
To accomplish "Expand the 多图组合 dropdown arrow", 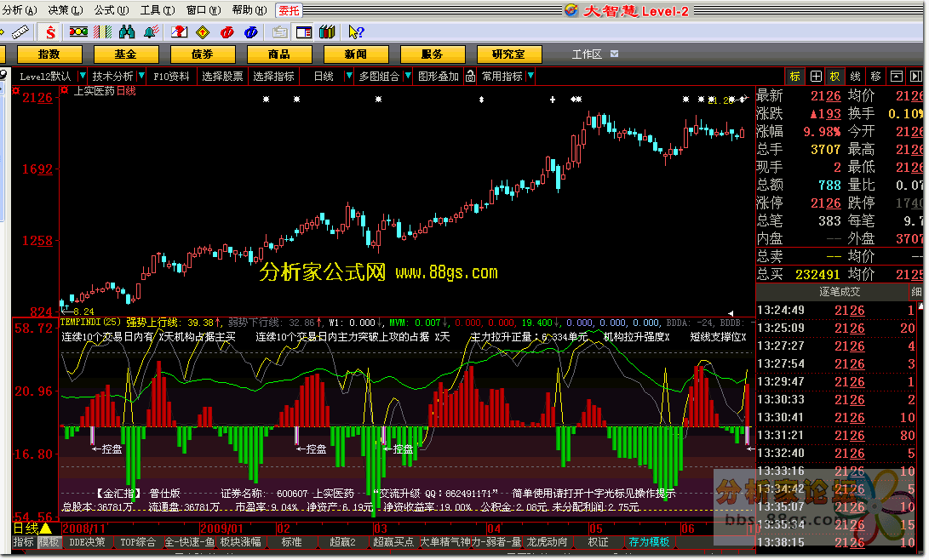I will point(408,77).
